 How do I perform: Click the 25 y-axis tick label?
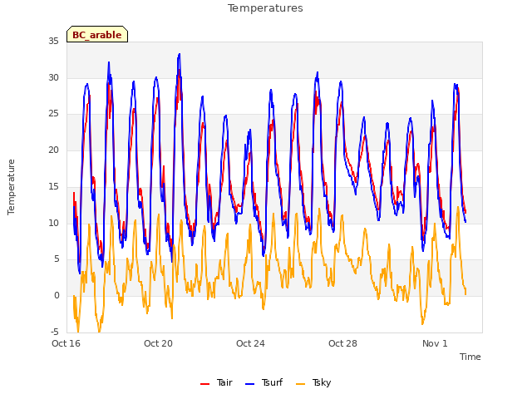tap(53, 114)
